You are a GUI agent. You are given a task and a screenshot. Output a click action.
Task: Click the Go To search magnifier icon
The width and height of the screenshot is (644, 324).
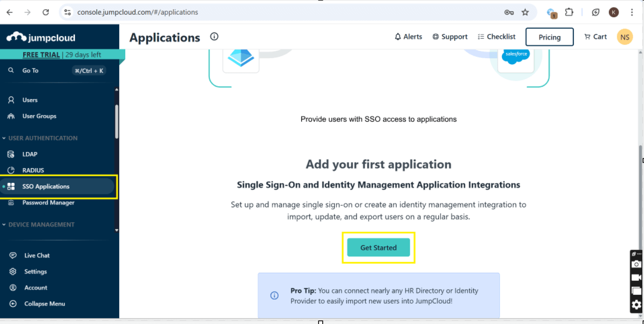pos(11,70)
